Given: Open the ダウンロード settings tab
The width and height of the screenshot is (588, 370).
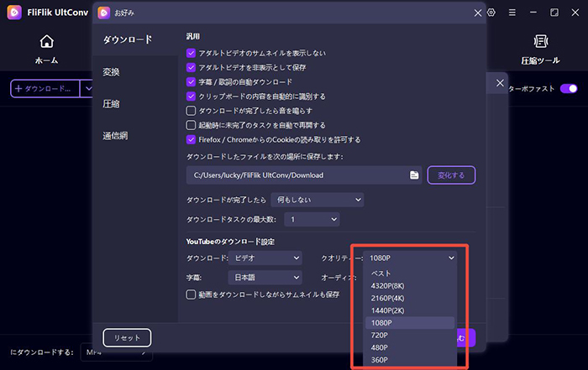Looking at the screenshot, I should (135, 39).
